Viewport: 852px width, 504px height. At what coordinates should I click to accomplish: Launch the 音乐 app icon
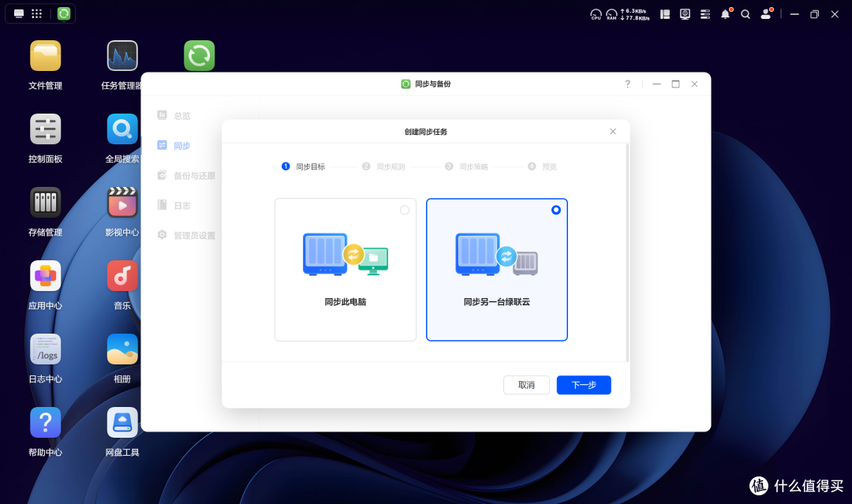[122, 276]
